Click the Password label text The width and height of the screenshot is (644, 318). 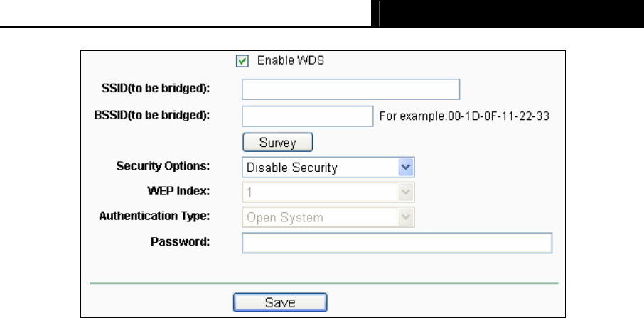(x=180, y=242)
